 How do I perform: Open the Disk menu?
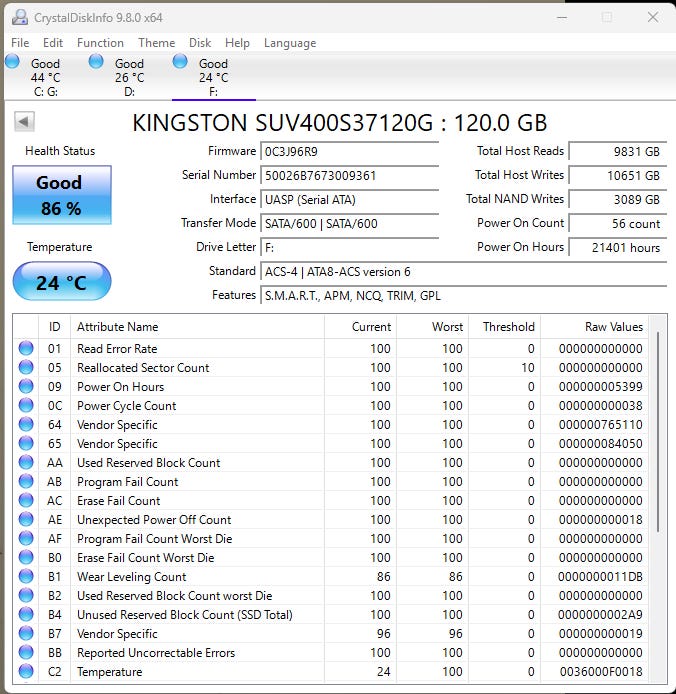200,43
